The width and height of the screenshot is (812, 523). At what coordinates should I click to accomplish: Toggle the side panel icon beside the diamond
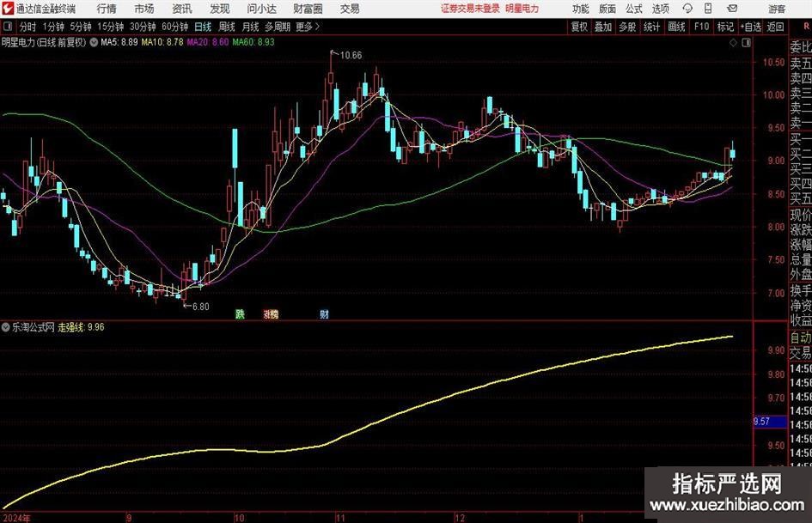(x=746, y=43)
